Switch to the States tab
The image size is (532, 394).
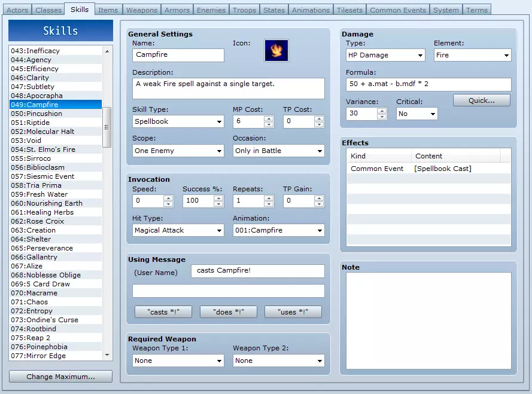274,10
